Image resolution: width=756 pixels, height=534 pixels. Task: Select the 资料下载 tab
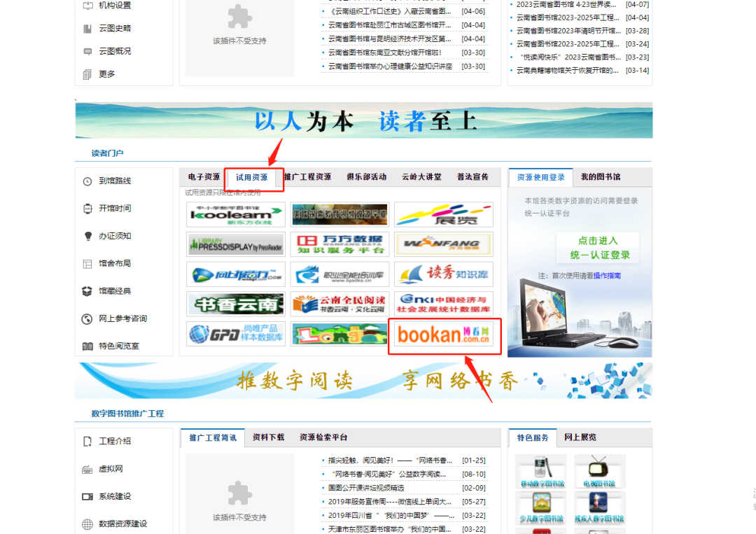(268, 437)
